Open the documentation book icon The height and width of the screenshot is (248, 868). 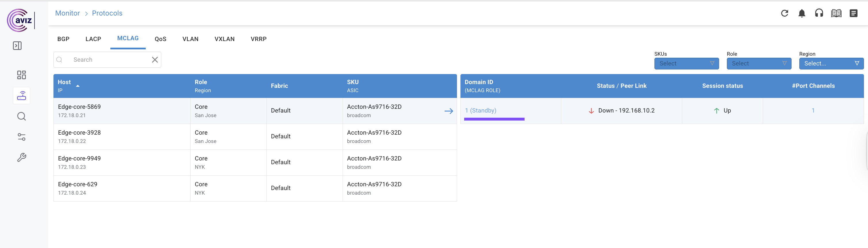[836, 13]
